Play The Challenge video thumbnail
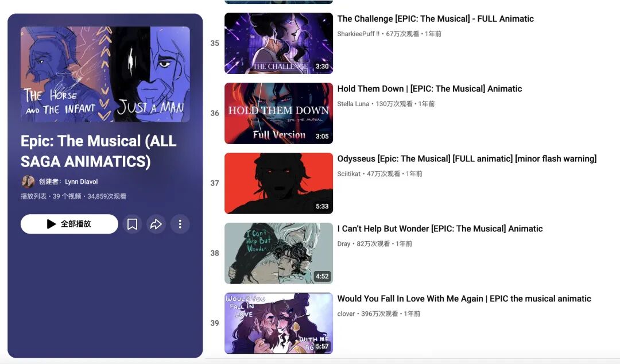The height and width of the screenshot is (364, 620). click(279, 43)
